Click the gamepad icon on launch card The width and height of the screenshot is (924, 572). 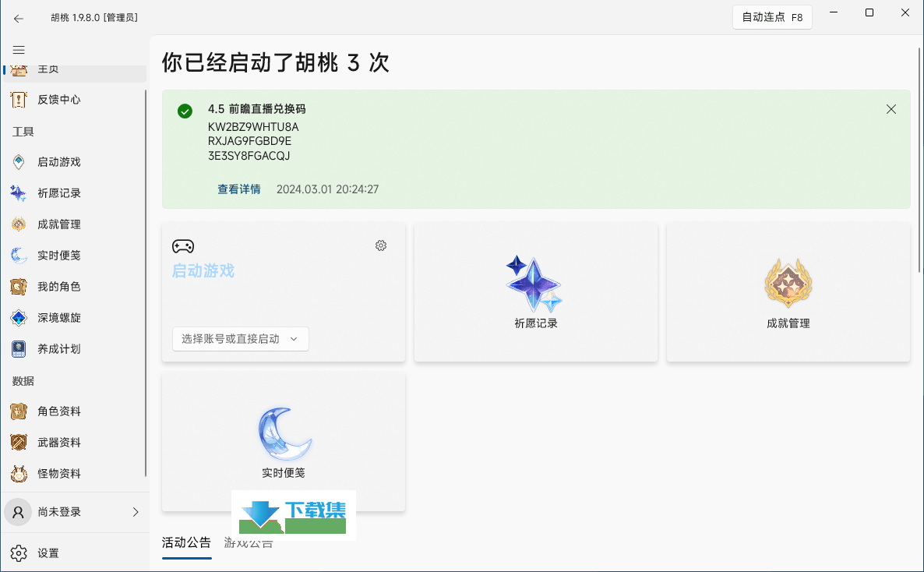pyautogui.click(x=183, y=246)
